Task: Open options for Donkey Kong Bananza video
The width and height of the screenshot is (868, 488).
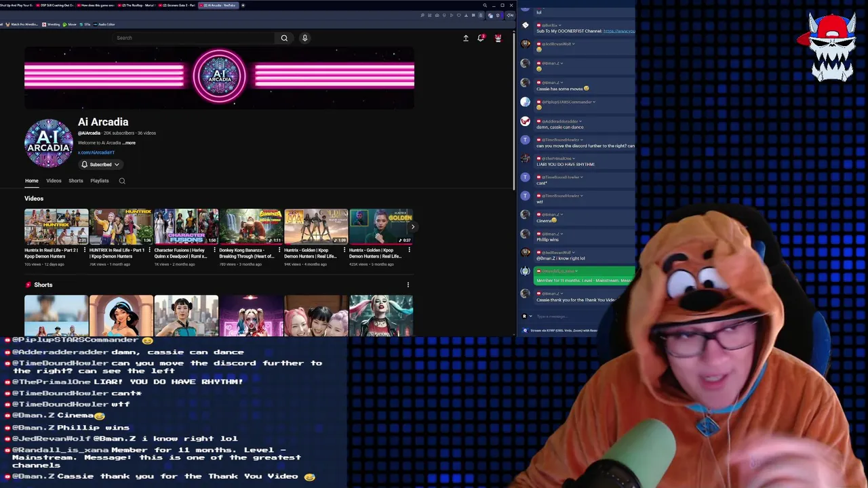Action: 280,250
